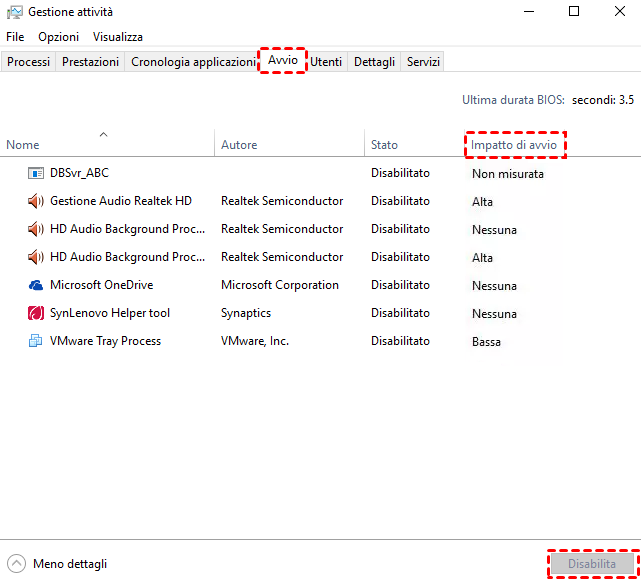Click the Disabilita button
Image resolution: width=641 pixels, height=586 pixels.
(592, 564)
